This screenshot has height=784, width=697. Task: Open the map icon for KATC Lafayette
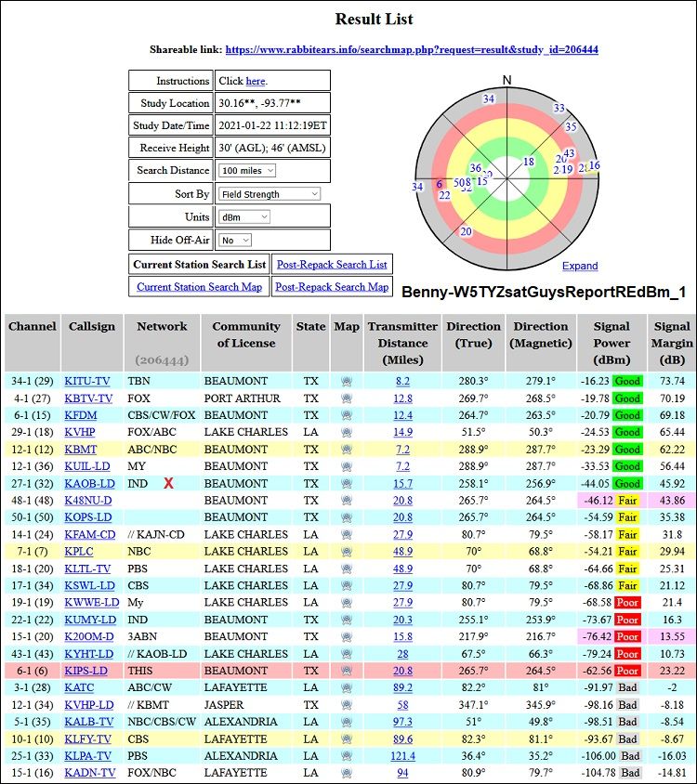tap(346, 688)
